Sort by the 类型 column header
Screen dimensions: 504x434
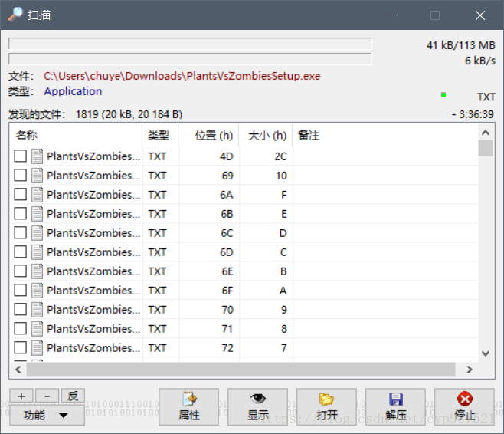(x=160, y=136)
